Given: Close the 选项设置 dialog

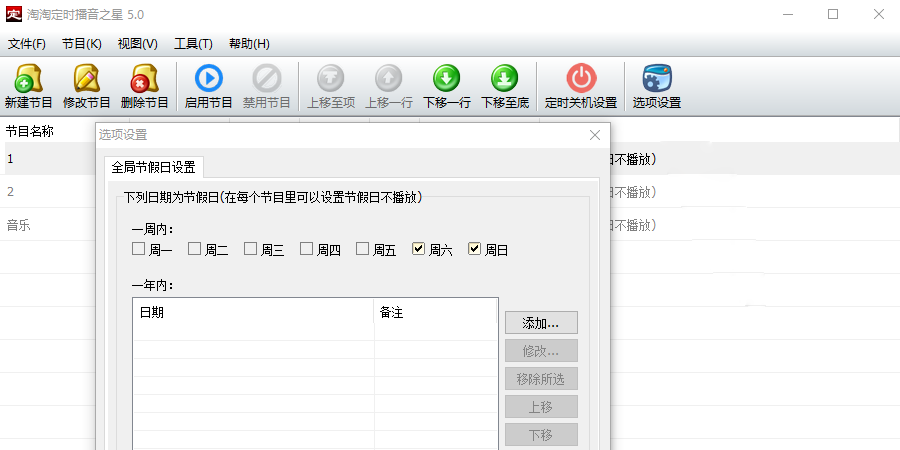Looking at the screenshot, I should (595, 135).
